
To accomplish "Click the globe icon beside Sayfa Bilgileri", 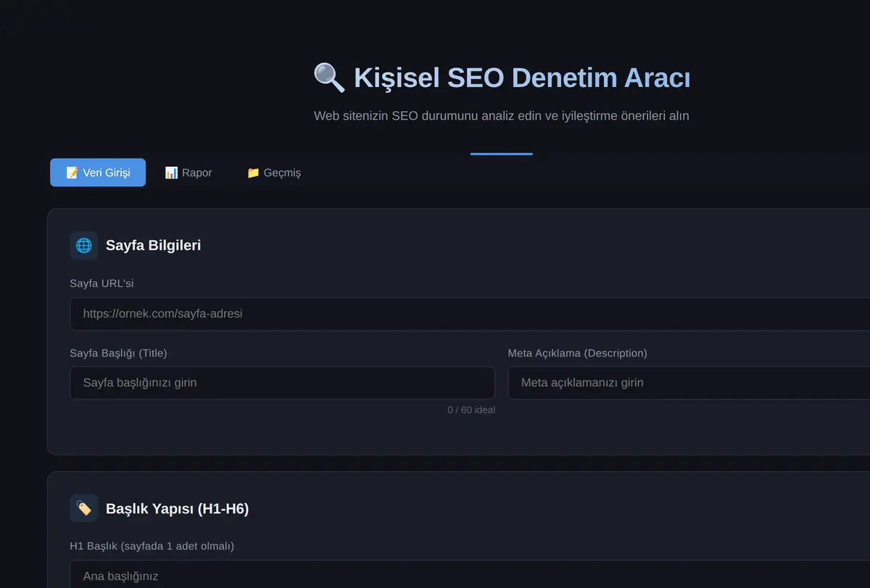I will (x=84, y=246).
